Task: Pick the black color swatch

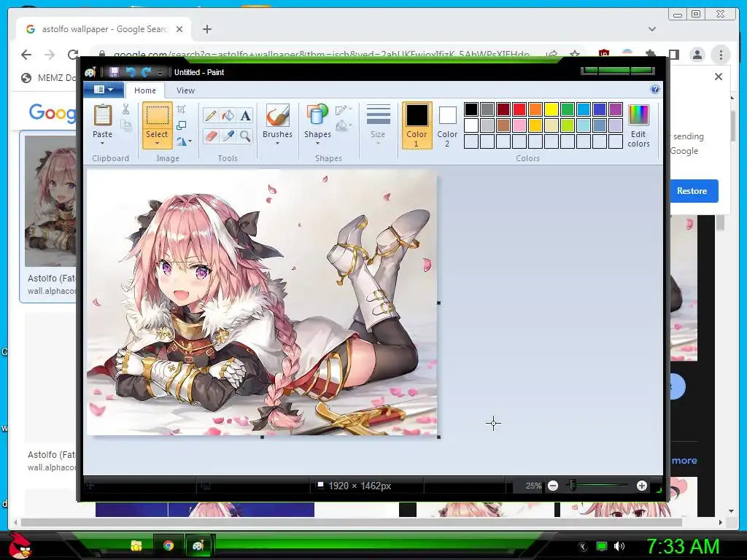Action: pyautogui.click(x=471, y=109)
